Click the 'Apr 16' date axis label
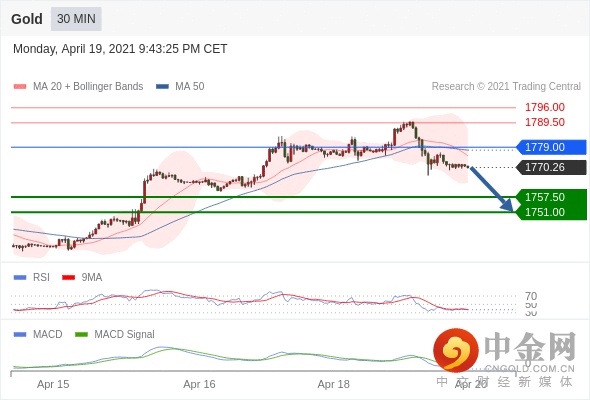Screen dimensions: 590x400 click(x=199, y=384)
